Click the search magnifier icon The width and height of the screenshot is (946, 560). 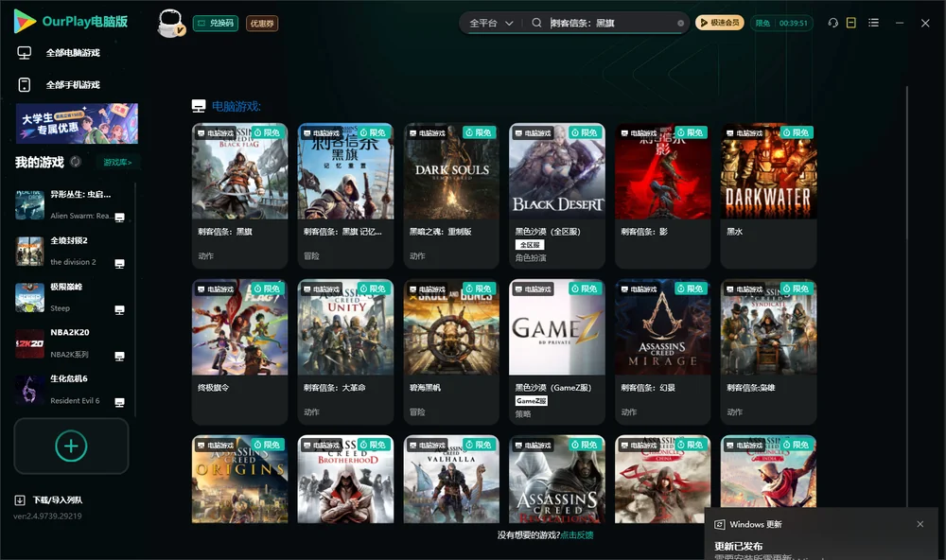coord(536,23)
